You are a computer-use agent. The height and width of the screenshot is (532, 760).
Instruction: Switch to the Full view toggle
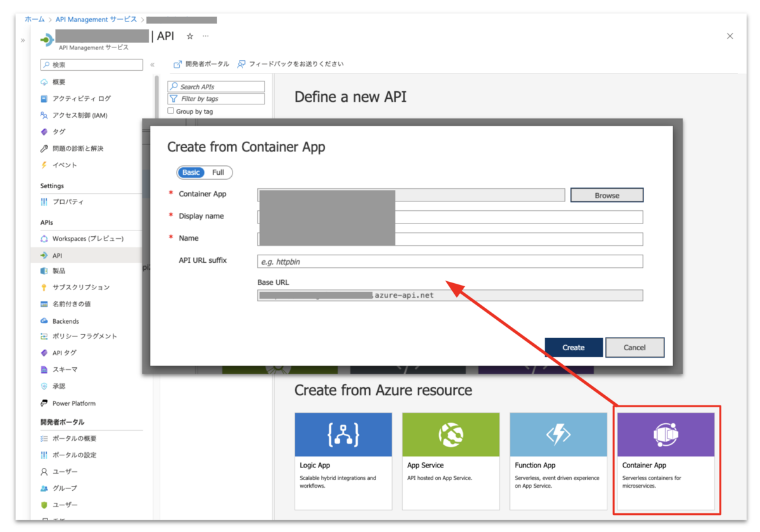[218, 172]
